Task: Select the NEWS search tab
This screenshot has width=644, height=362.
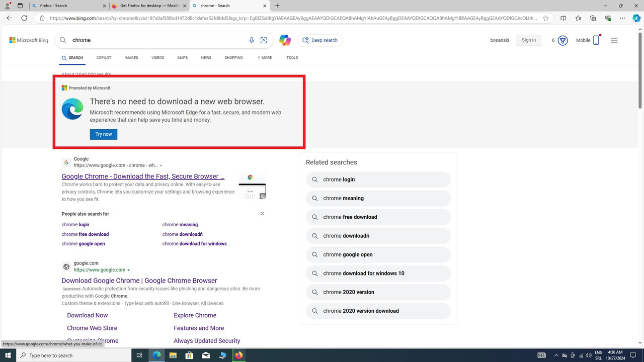Action: [206, 58]
